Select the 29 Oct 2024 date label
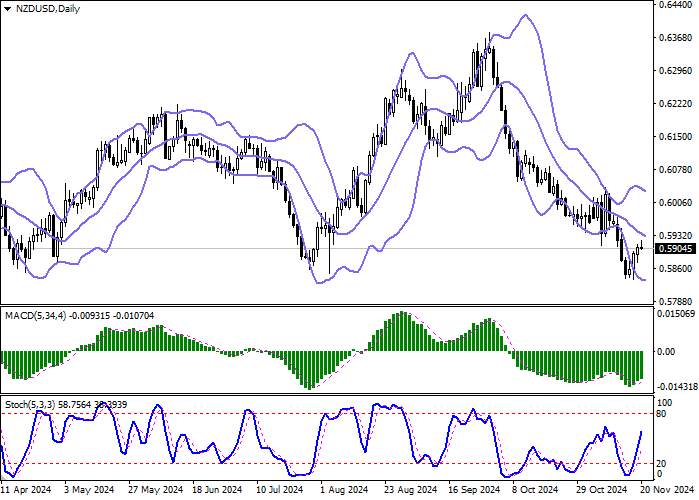Screen dimensions: 699x500 (602, 490)
